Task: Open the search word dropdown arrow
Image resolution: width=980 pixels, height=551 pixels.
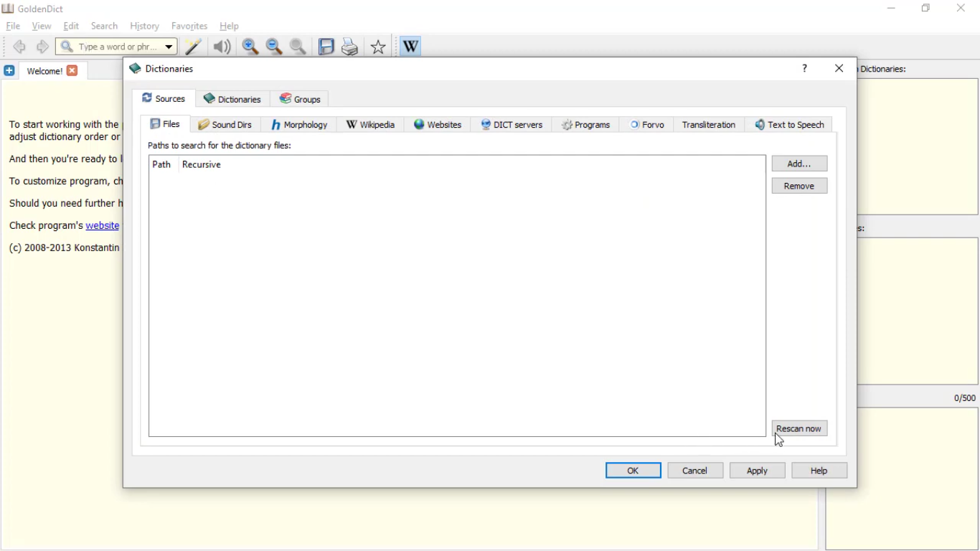Action: [x=169, y=47]
